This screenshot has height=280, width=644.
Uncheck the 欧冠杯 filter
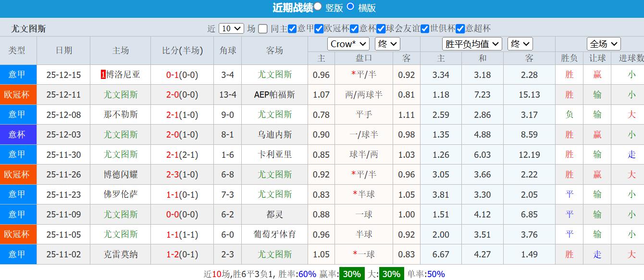point(319,29)
